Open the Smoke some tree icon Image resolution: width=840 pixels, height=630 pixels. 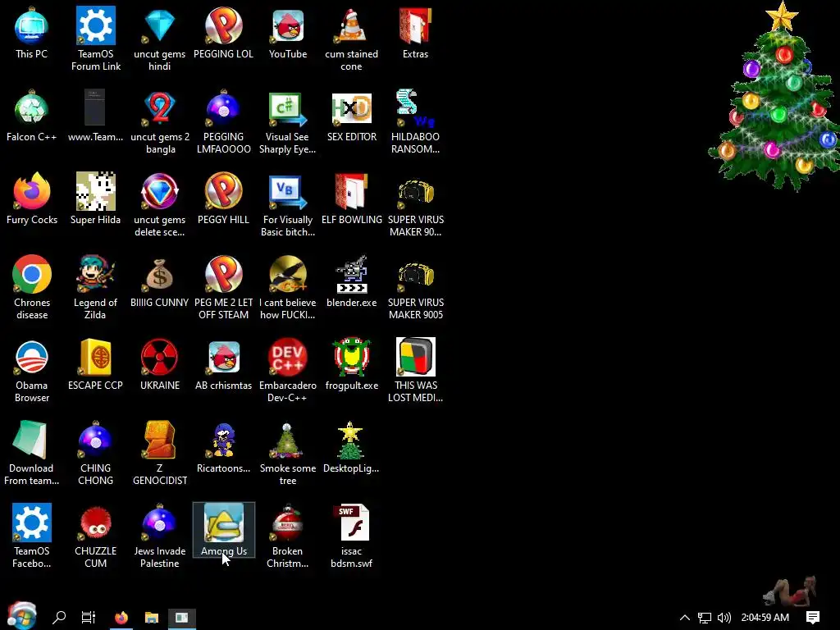click(288, 453)
